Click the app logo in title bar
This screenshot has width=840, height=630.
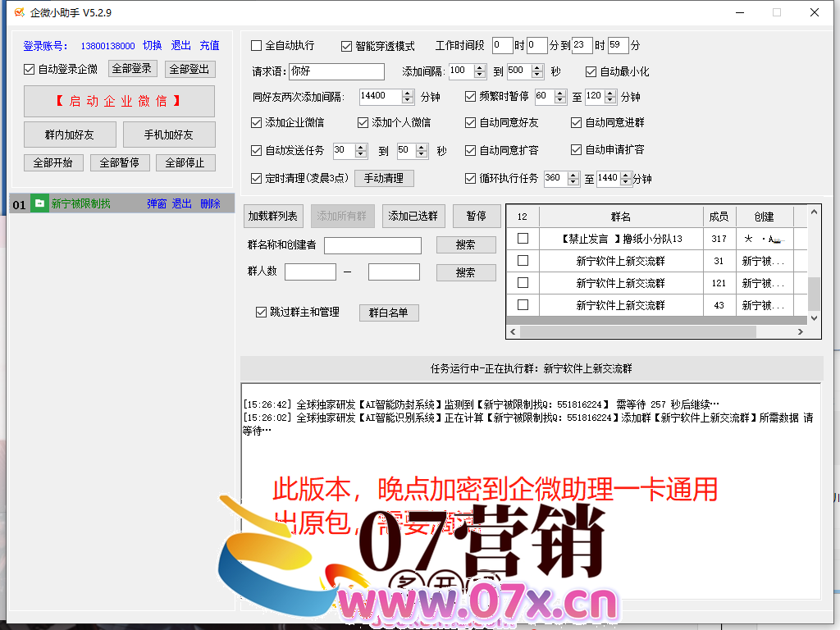(20, 12)
